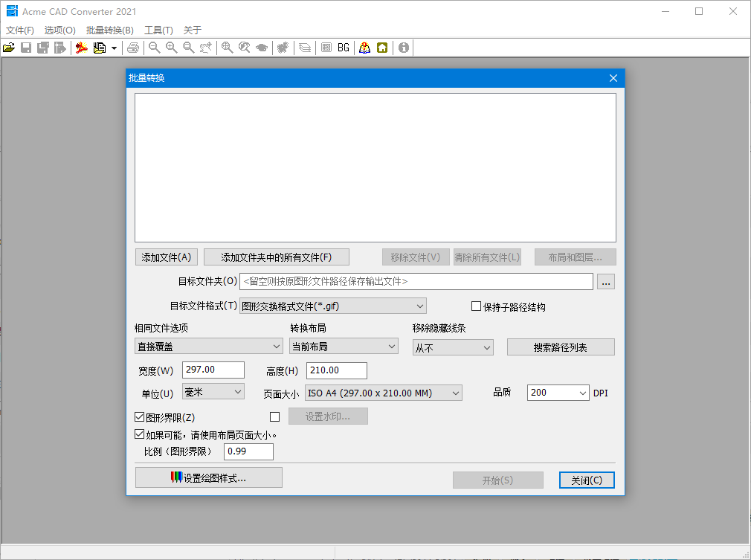Open a drawing file from the toolbar
This screenshot has height=560, width=751.
(9, 48)
